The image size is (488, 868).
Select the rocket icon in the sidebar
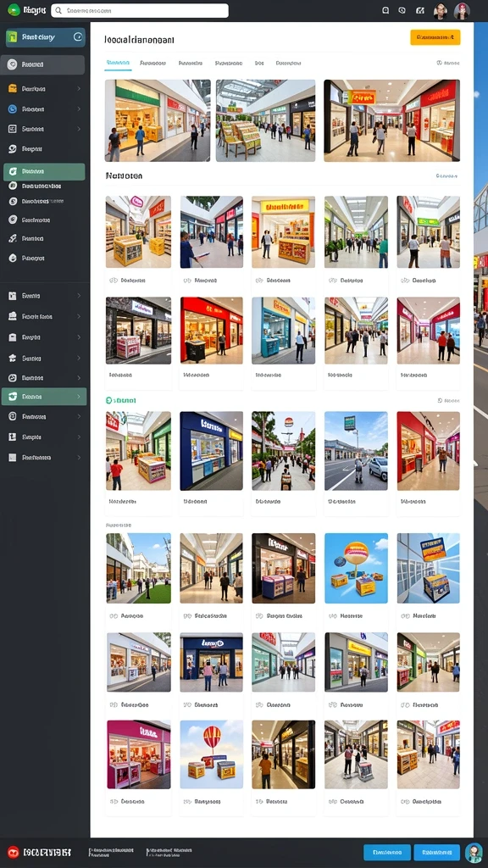(x=13, y=238)
